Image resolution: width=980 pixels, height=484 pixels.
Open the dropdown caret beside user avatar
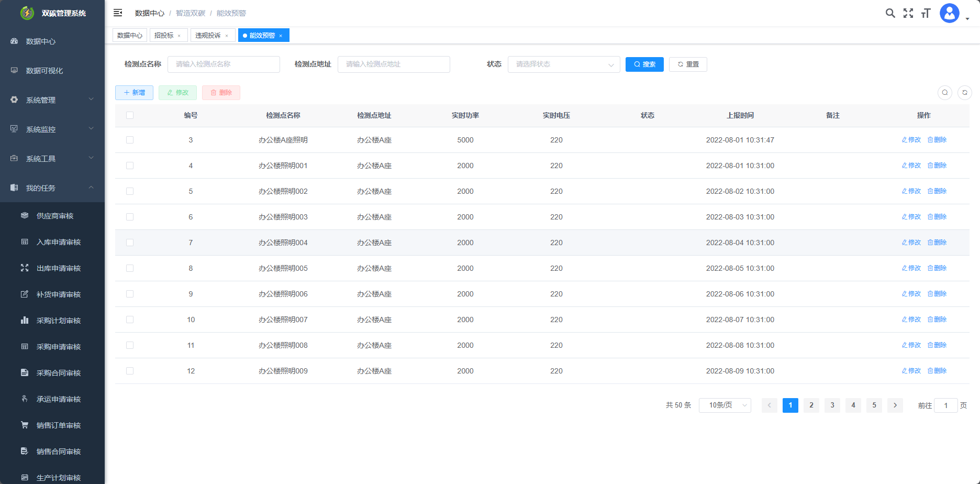point(967,18)
